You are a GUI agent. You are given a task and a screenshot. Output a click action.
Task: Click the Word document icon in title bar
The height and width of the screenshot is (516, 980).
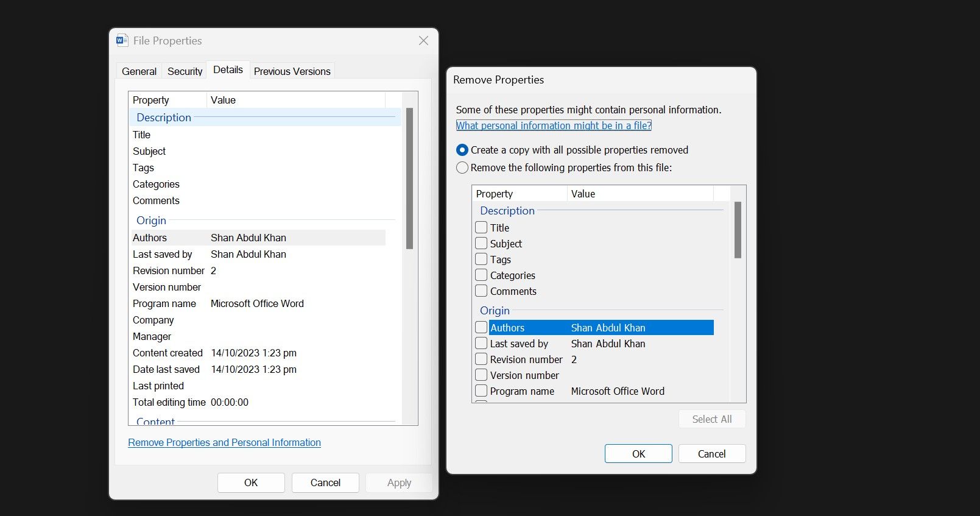[x=122, y=41]
